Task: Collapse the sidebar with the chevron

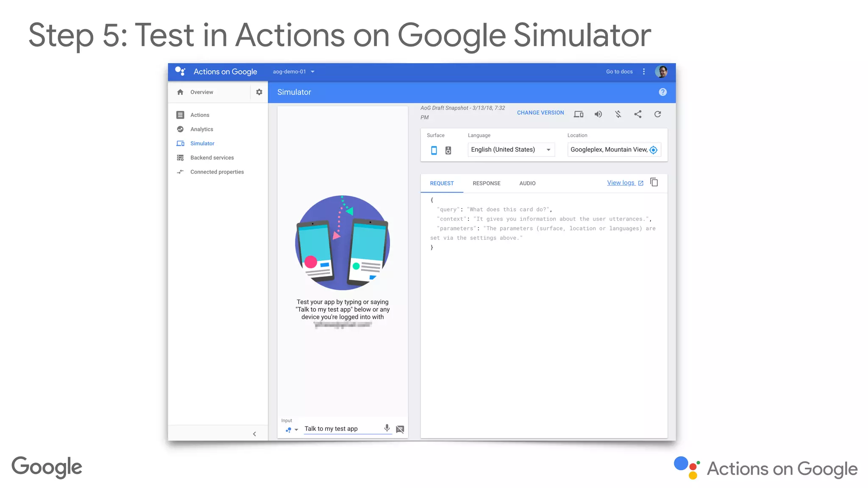Action: (x=254, y=434)
